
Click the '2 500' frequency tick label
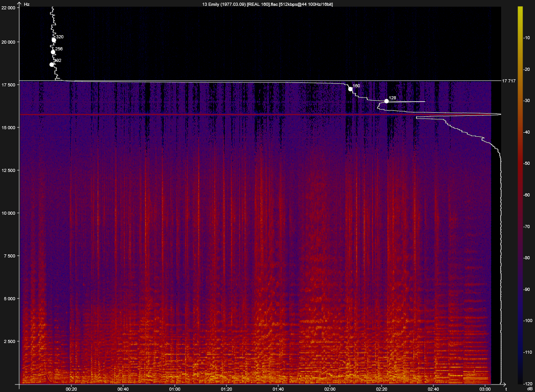click(x=10, y=341)
